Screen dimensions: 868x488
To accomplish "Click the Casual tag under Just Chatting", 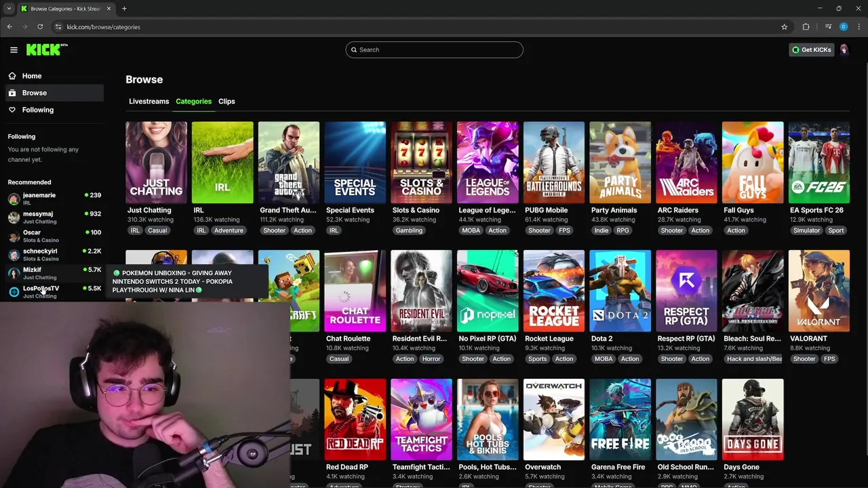I will pos(157,230).
